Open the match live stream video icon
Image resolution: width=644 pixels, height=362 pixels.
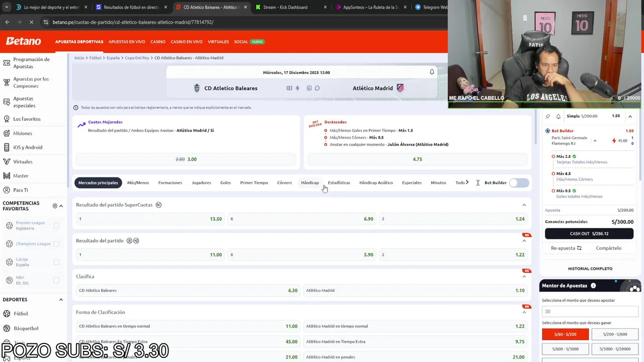pyautogui.click(x=289, y=88)
